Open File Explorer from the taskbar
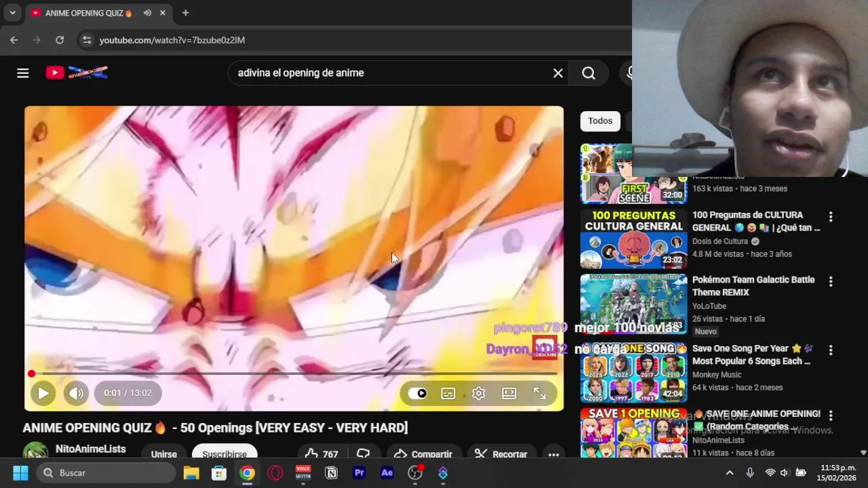This screenshot has height=488, width=868. (x=191, y=473)
